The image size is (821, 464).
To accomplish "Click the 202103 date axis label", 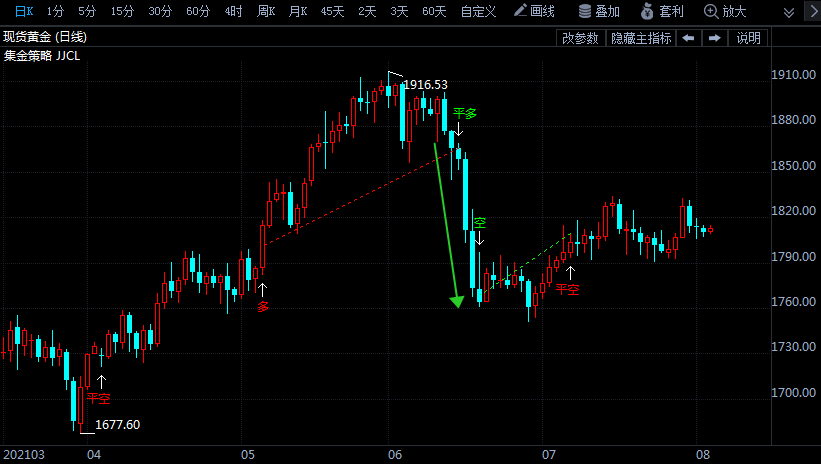I will point(24,455).
